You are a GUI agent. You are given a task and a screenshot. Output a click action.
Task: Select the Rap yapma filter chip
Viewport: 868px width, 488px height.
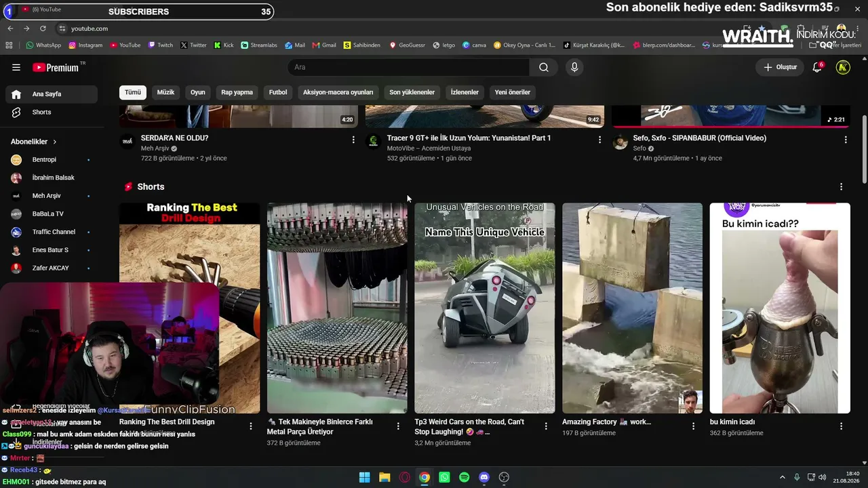tap(237, 92)
